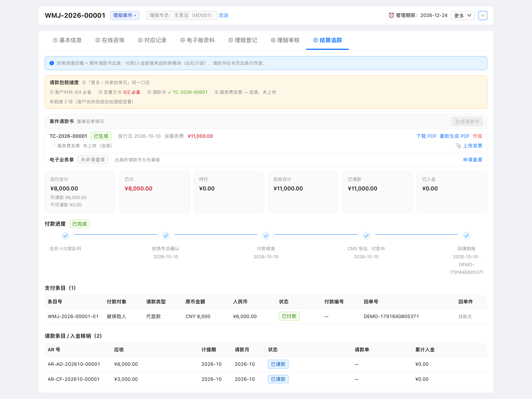Click the WMJ-2026-00001-01 item number cell
This screenshot has height=399, width=532.
point(73,316)
